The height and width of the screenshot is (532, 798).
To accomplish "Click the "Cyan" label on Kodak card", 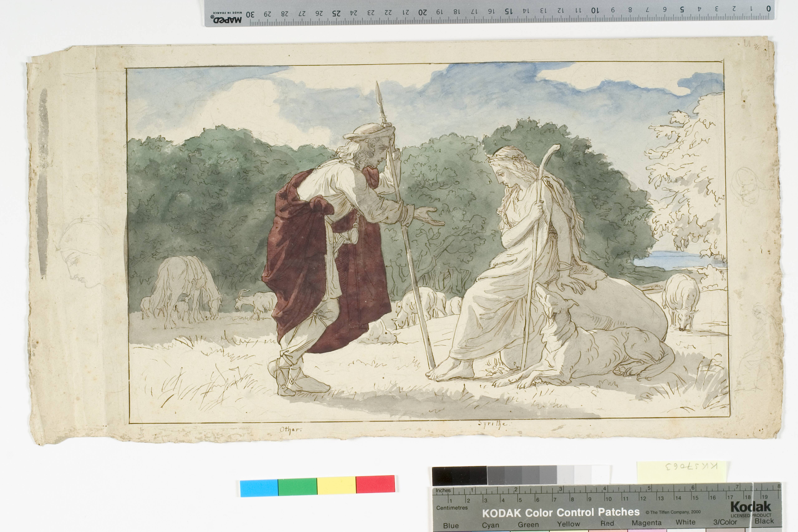I will tap(491, 525).
